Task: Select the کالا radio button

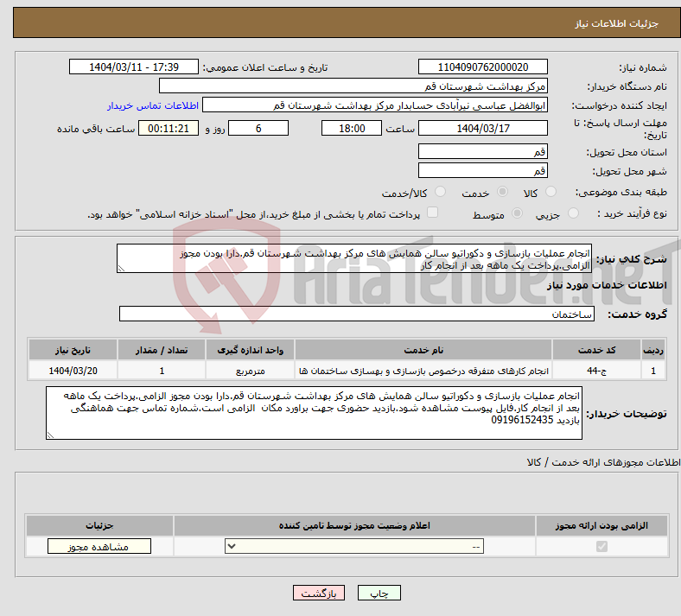Action: click(551, 192)
